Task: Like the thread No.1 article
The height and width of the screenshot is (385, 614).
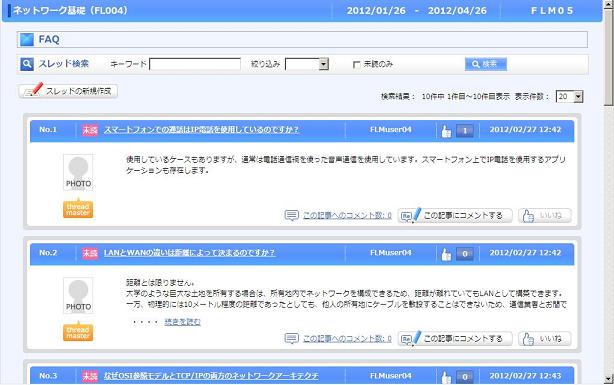Action: tap(545, 216)
